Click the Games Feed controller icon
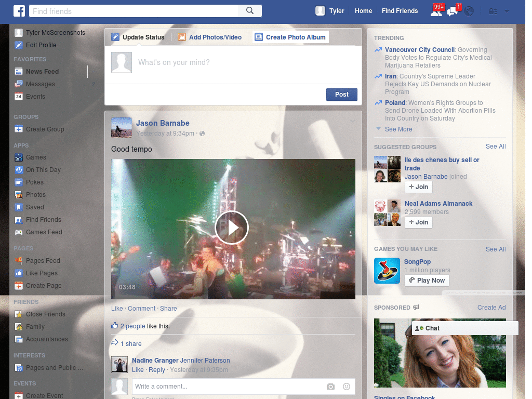Image resolution: width=532 pixels, height=399 pixels. [19, 232]
